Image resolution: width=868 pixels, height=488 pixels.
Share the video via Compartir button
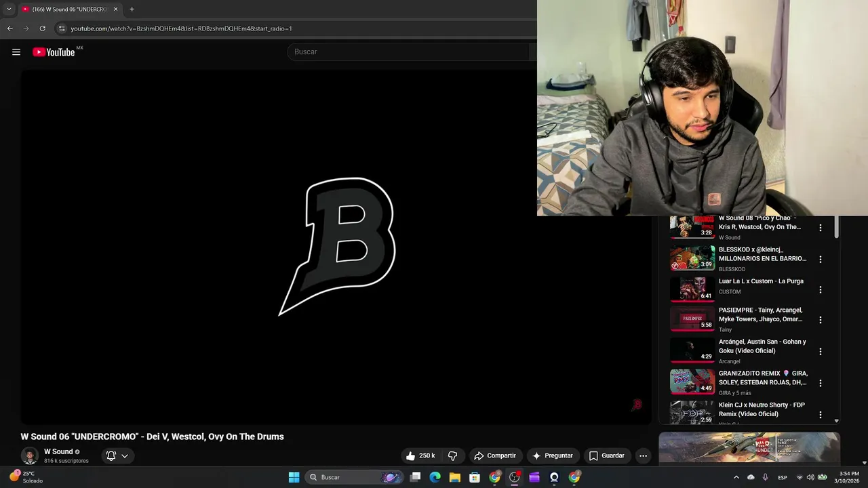pyautogui.click(x=495, y=455)
